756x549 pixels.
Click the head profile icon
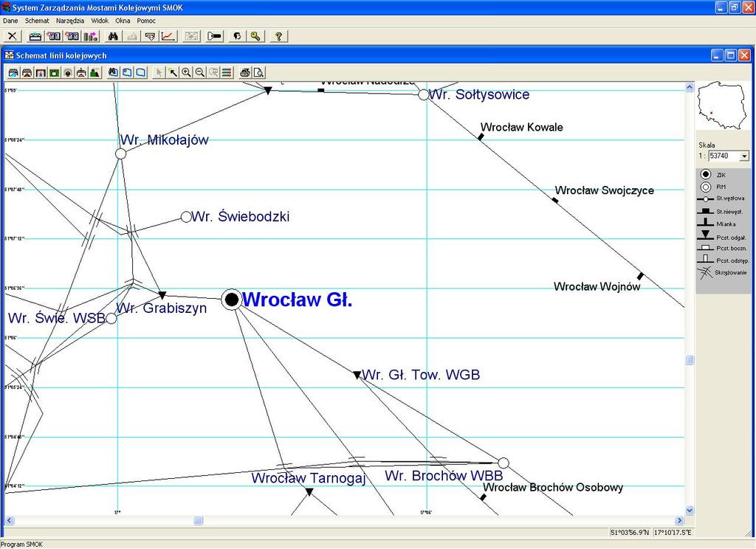point(237,36)
